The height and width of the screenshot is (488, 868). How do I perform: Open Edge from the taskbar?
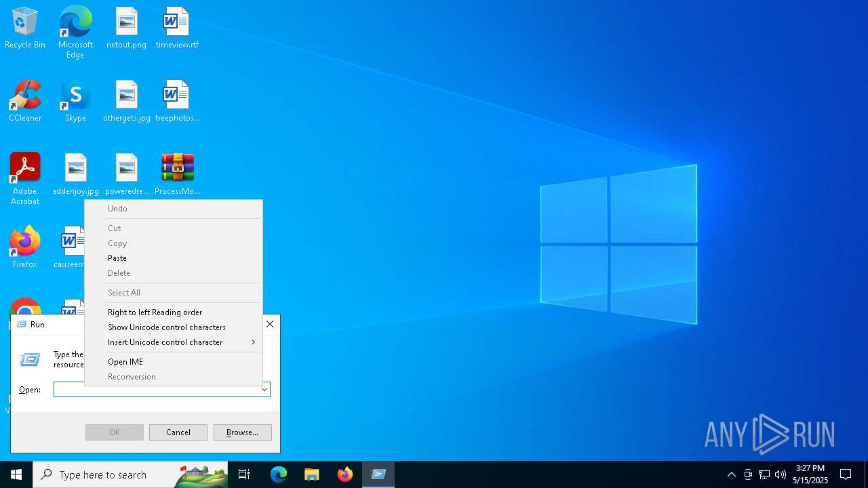279,474
